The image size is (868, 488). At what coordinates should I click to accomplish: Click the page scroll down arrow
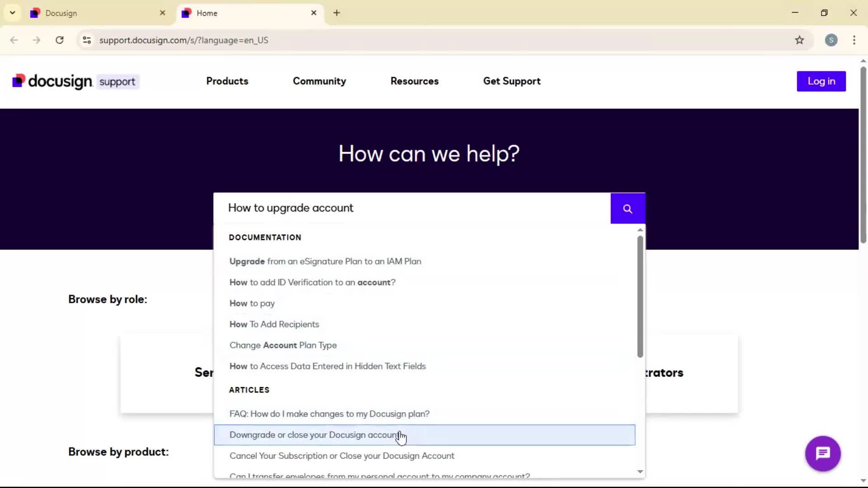pyautogui.click(x=863, y=481)
